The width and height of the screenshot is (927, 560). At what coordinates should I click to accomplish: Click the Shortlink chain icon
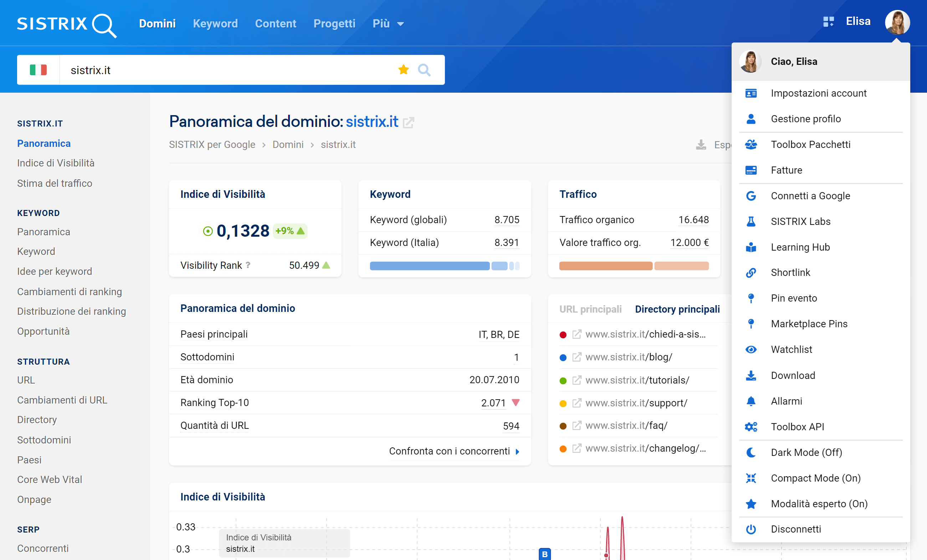click(751, 273)
